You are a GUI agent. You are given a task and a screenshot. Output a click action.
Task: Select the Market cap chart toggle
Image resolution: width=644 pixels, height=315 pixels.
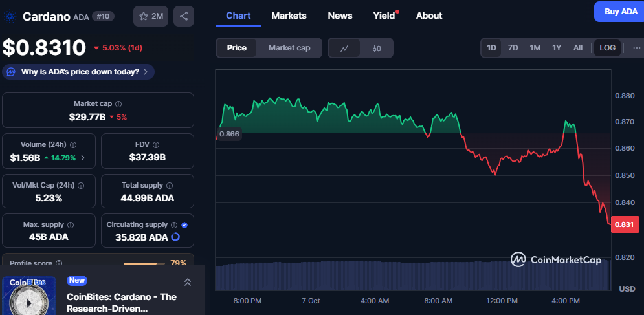pyautogui.click(x=289, y=48)
